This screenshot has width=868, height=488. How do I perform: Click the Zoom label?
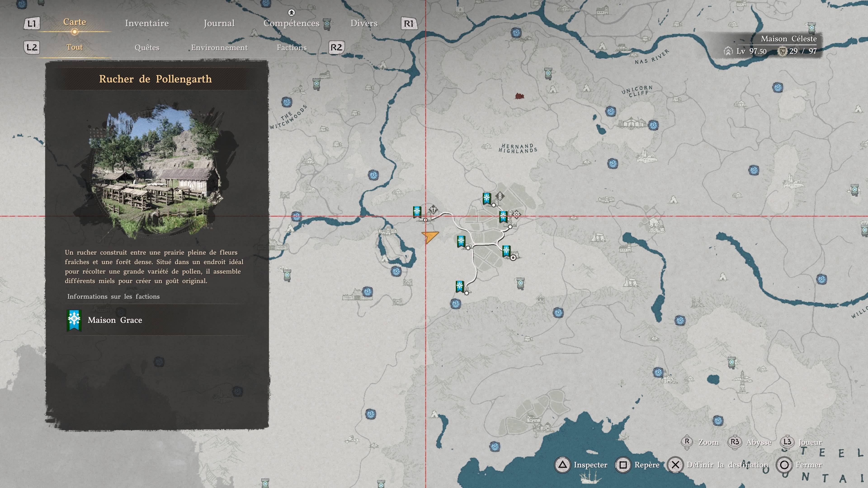(709, 442)
